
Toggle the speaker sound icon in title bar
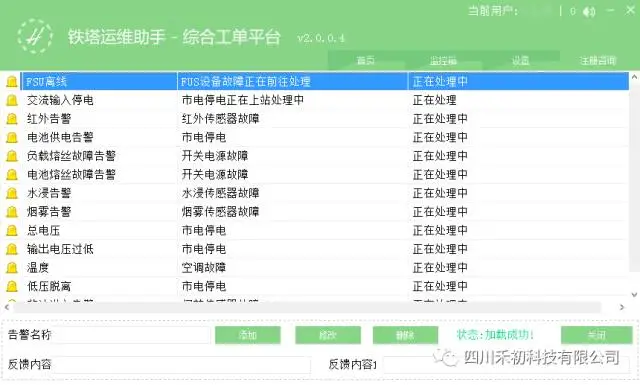pyautogui.click(x=589, y=12)
